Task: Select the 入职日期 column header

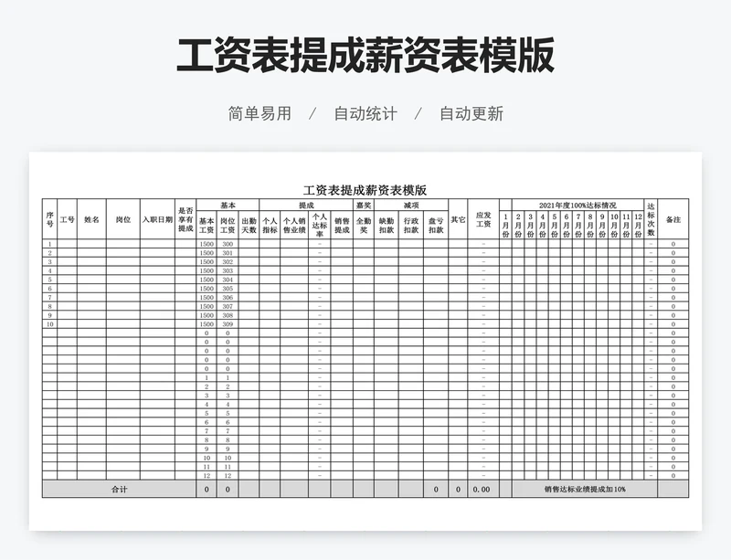Action: pos(157,219)
